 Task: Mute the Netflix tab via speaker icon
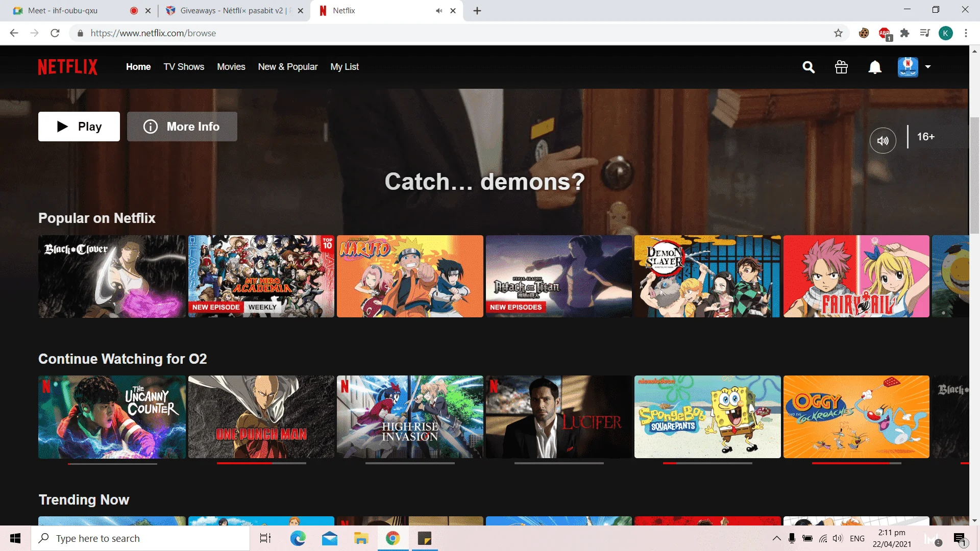pos(439,11)
